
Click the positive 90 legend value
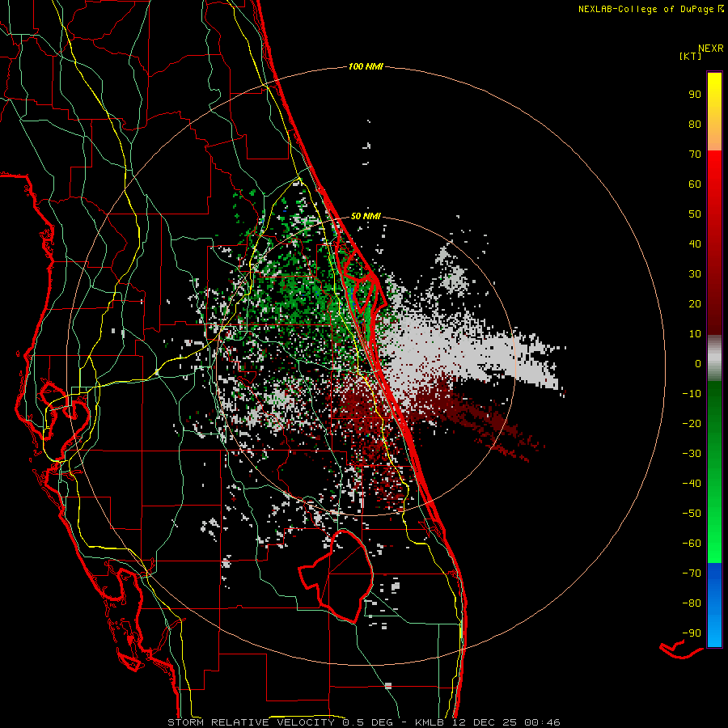point(695,95)
